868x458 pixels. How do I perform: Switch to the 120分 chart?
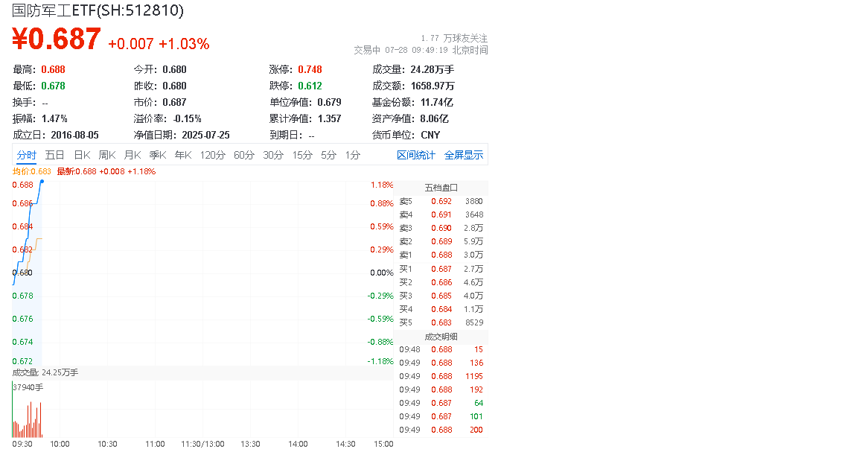213,155
